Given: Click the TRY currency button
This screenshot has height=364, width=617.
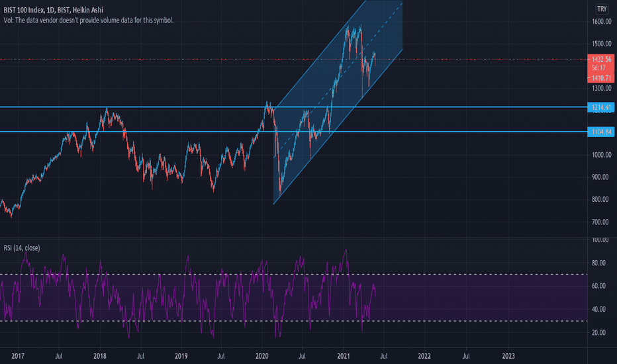Looking at the screenshot, I should coord(602,9).
